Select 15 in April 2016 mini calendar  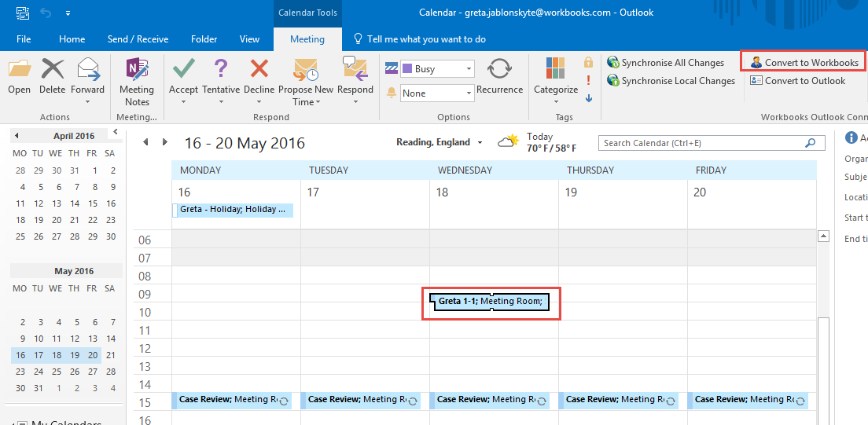[93, 203]
